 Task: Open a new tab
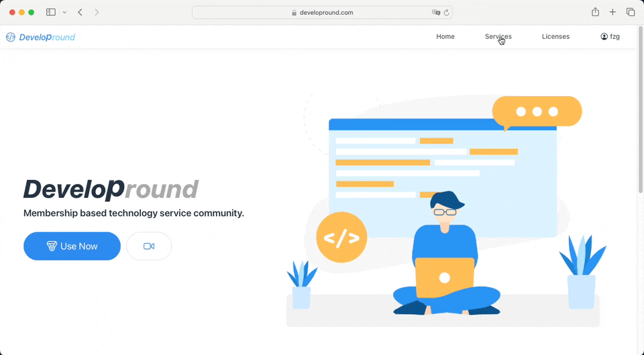click(x=612, y=12)
